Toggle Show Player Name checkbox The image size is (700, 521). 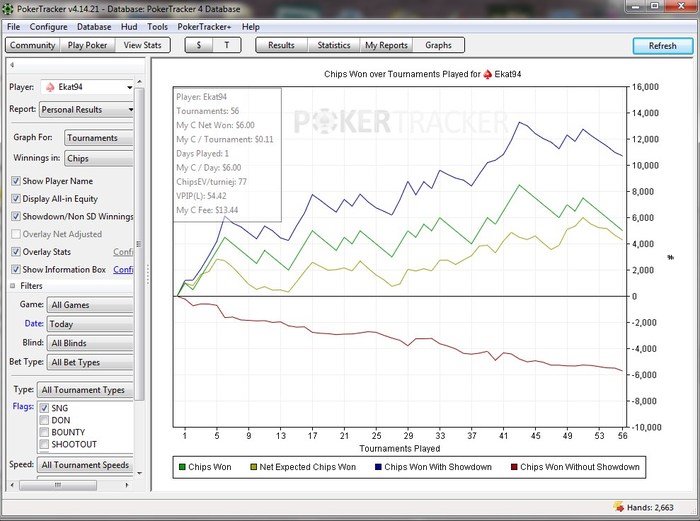click(x=16, y=181)
